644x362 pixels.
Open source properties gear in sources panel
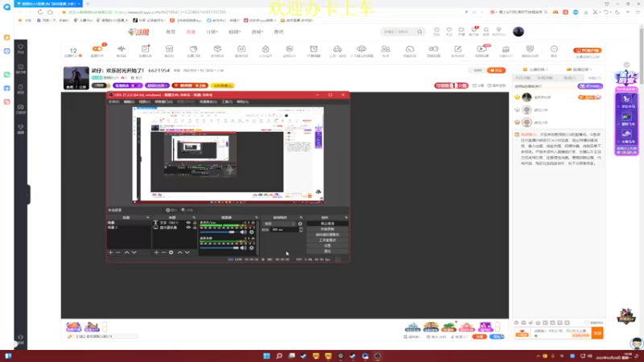pos(171,253)
